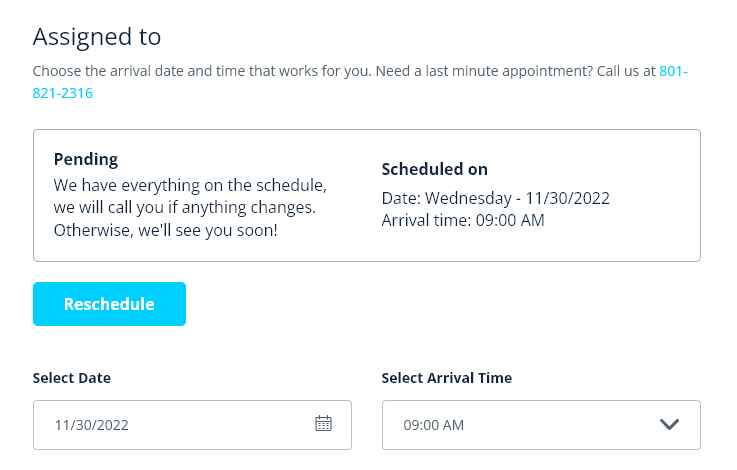Open the calendar picker icon
Viewport: 737px width, 470px height.
[x=323, y=424]
